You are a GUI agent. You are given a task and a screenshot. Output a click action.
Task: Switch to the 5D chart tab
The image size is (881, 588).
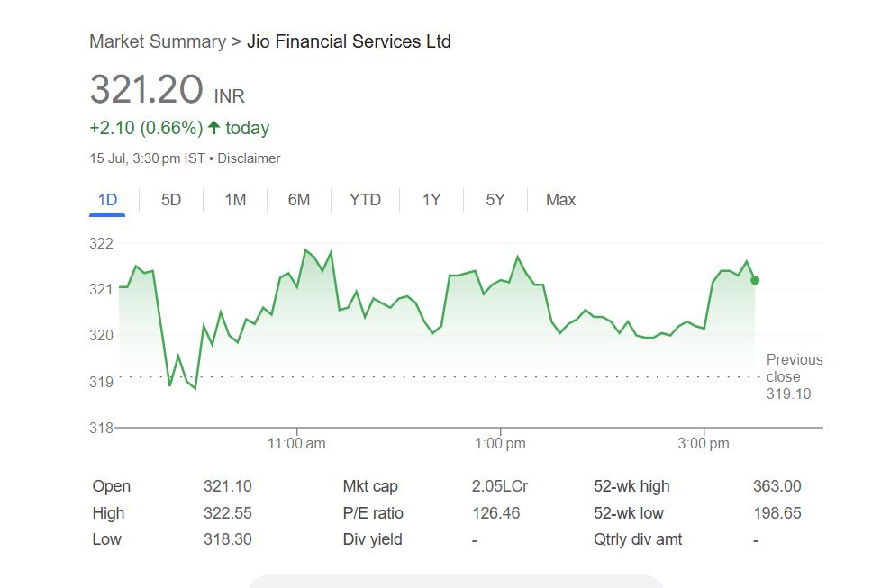tap(171, 200)
